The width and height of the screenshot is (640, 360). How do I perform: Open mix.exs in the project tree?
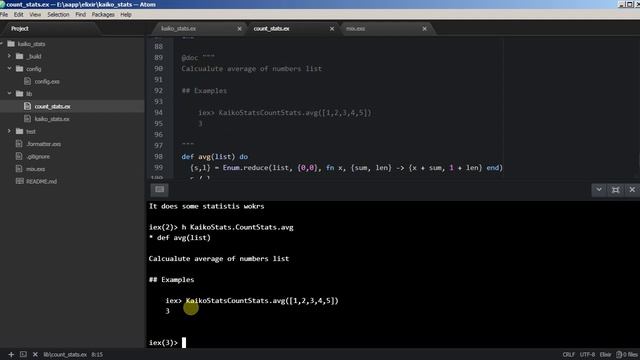36,169
